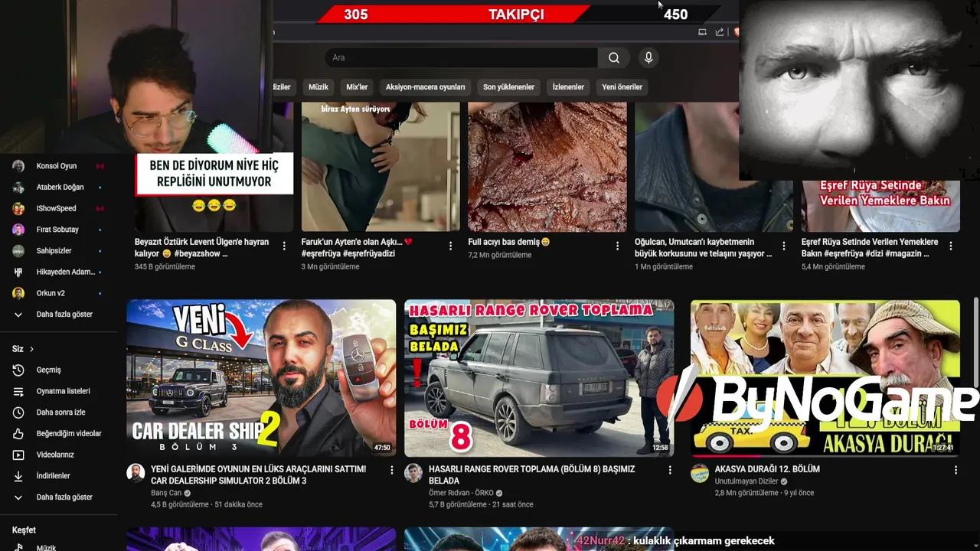Open Hikayeden Adam channel avatar

click(18, 272)
